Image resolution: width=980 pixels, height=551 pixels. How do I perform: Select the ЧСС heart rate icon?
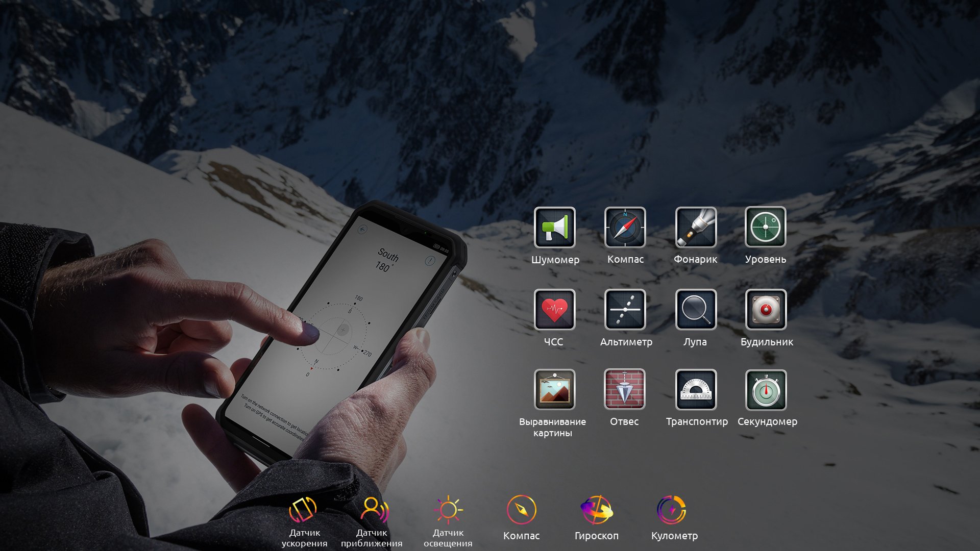(x=554, y=310)
